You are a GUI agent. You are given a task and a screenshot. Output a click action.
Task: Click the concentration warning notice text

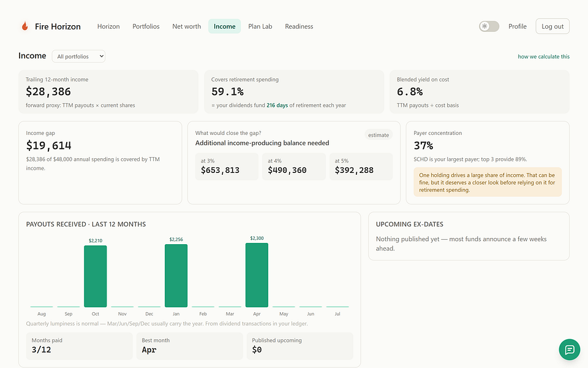(487, 183)
